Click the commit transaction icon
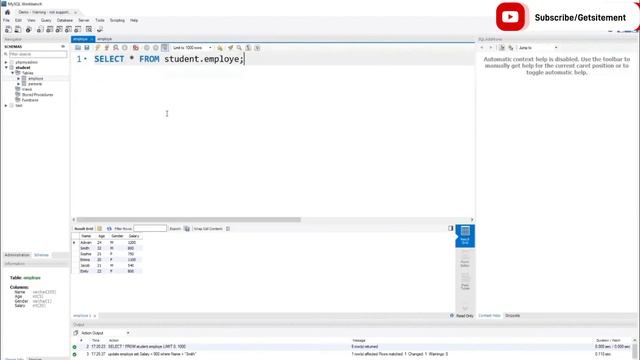 click(x=147, y=48)
